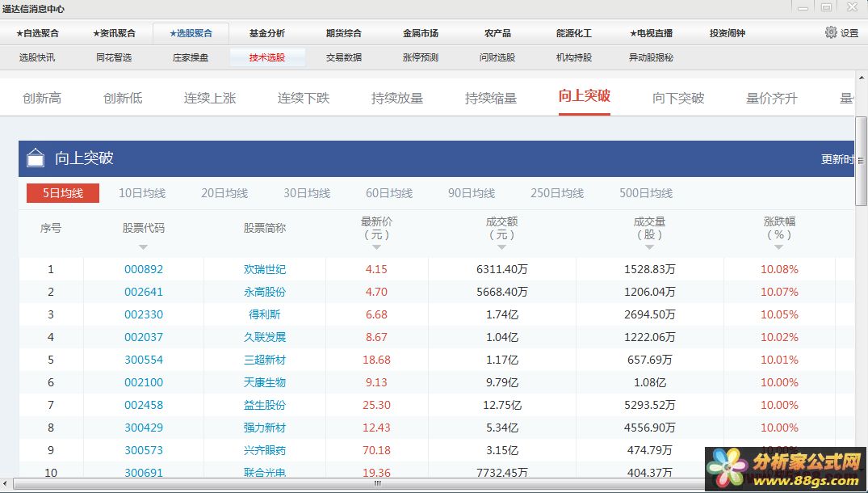
Task: Show 持续缩量 stock list
Action: (490, 99)
